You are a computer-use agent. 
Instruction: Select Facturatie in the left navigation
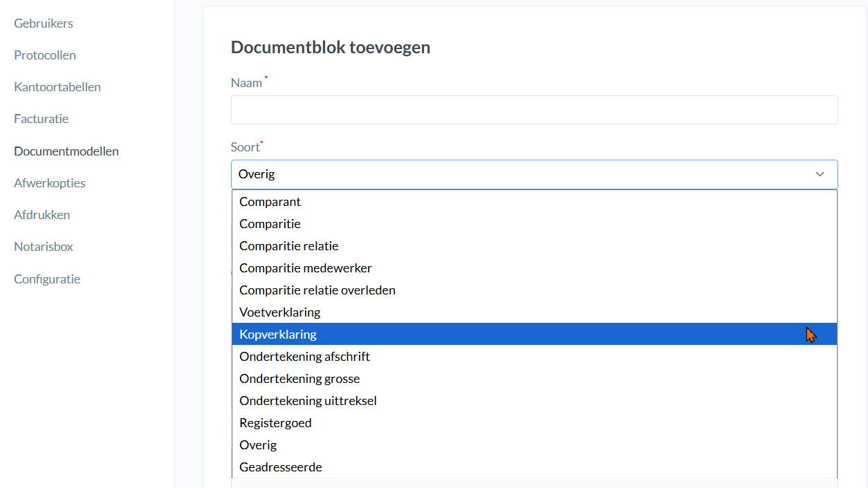[41, 119]
